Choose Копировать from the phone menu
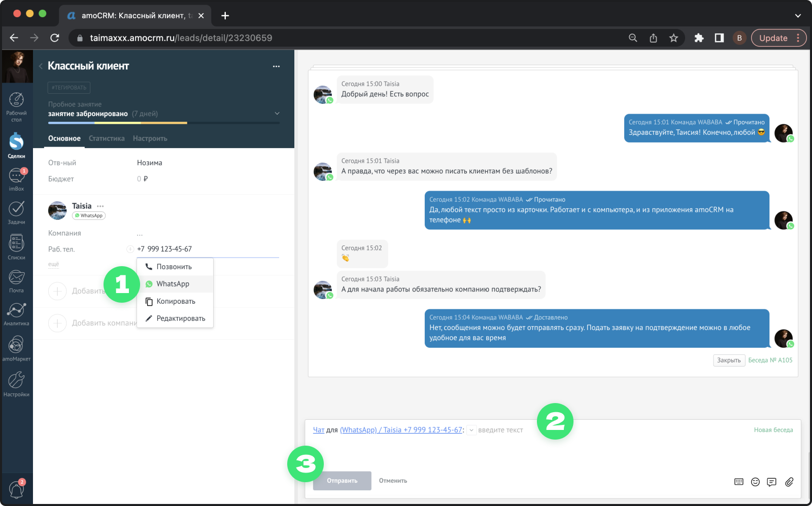 tap(175, 301)
